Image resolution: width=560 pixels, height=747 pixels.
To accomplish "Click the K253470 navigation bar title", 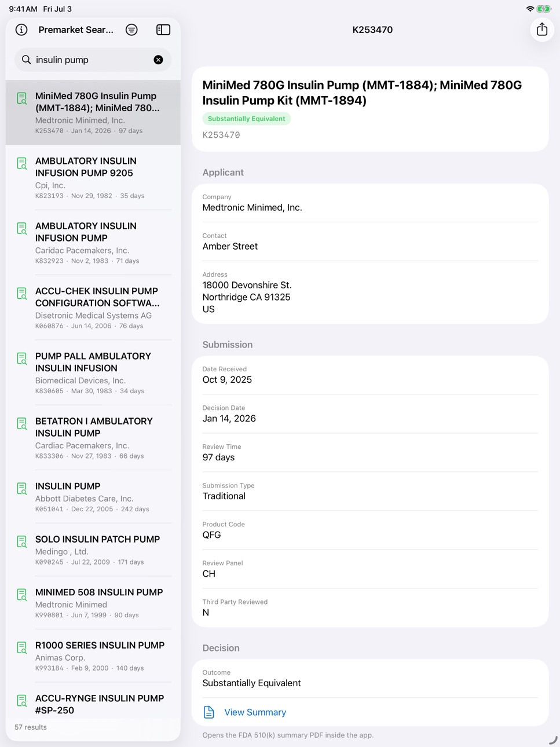I will tap(372, 30).
